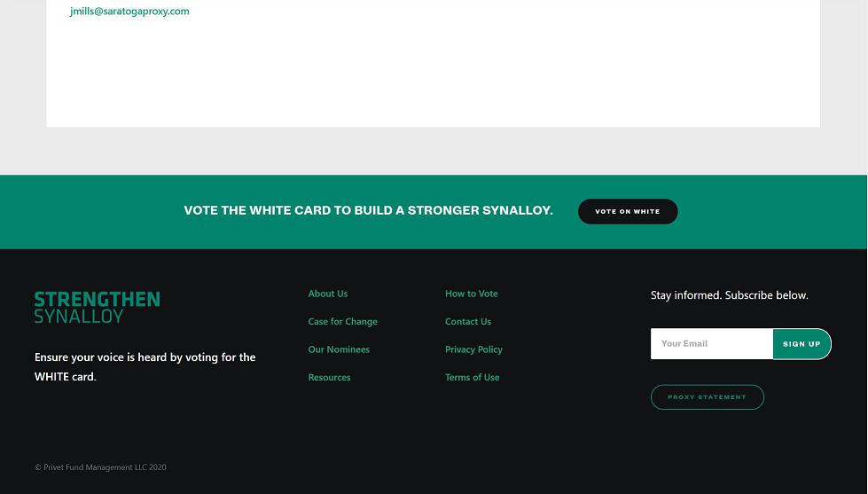Click the Privet Fund Management copyright text
Screen dimensions: 868x494
[x=100, y=467]
